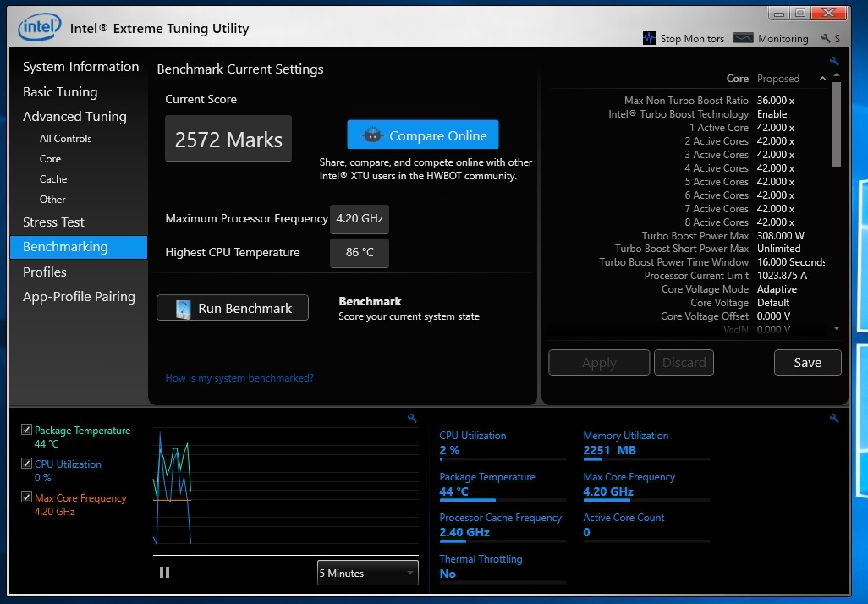Disable the Max Core Frequency checkbox
The width and height of the screenshot is (868, 604).
(x=27, y=497)
